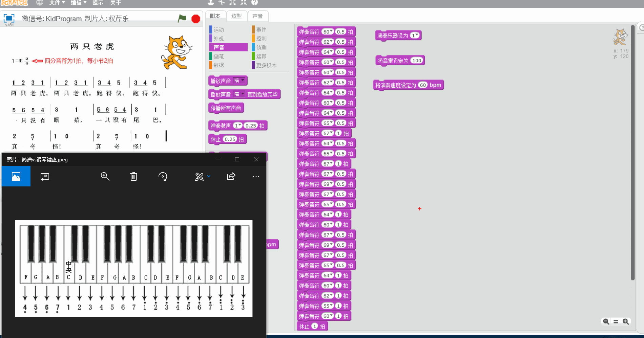The image size is (644, 338).
Task: Click the red stop button
Action: point(196,19)
